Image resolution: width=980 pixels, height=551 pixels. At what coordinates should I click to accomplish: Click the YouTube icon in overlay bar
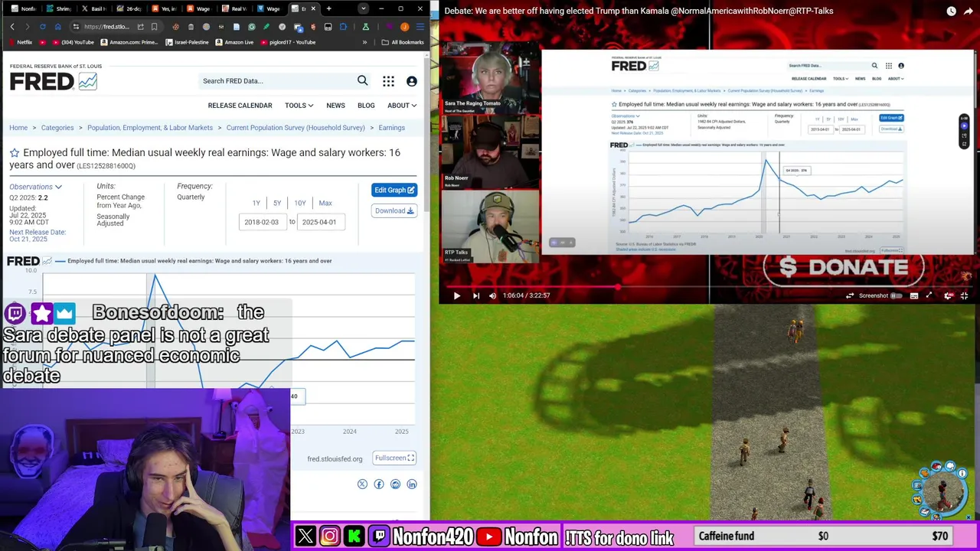pyautogui.click(x=489, y=536)
